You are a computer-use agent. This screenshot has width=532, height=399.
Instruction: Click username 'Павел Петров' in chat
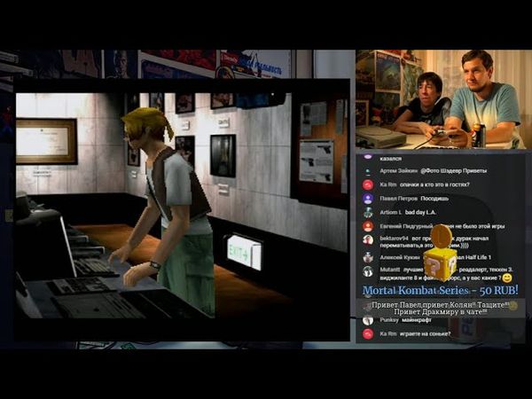click(x=398, y=199)
